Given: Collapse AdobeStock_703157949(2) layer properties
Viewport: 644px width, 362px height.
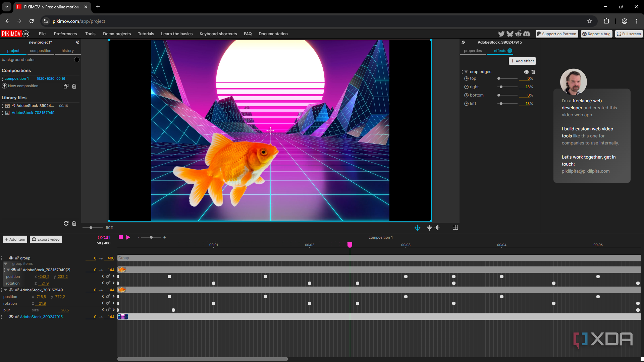Looking at the screenshot, I should [x=8, y=270].
